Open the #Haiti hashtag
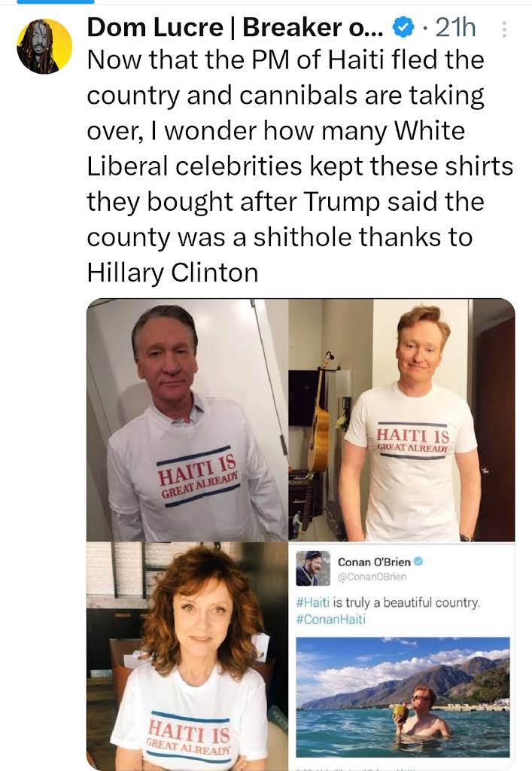Image resolution: width=532 pixels, height=771 pixels. click(x=313, y=602)
